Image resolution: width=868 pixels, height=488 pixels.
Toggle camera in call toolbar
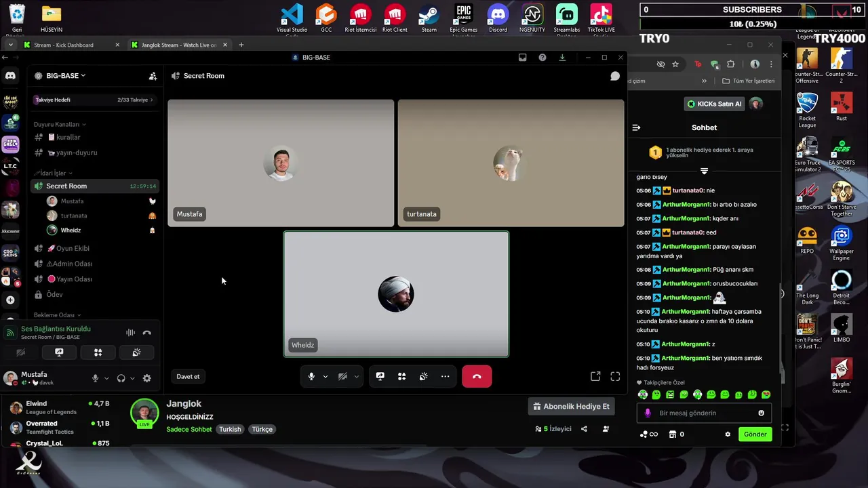pyautogui.click(x=342, y=376)
